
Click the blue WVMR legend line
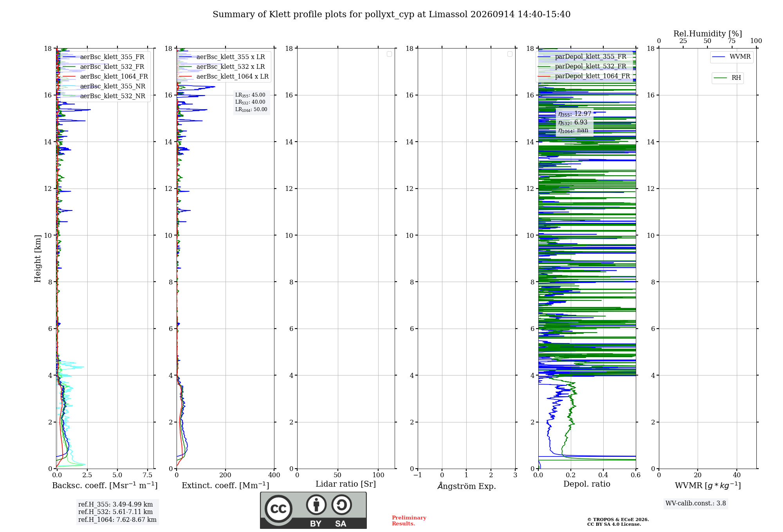point(718,57)
